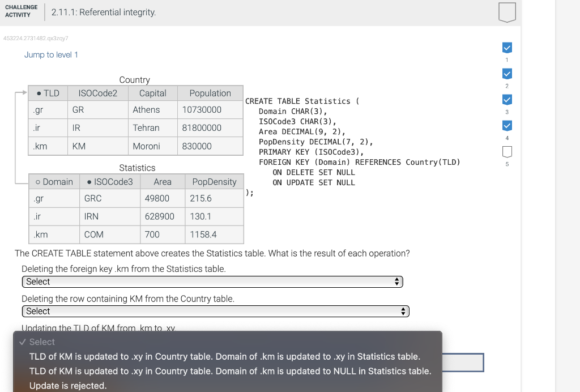
Task: Click the Athens cell in Country table
Action: (153, 110)
